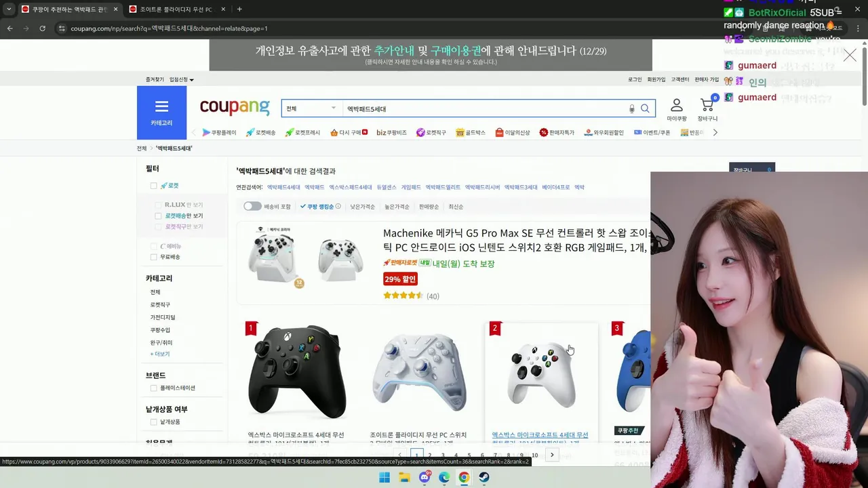Close the notice banner with X
The width and height of the screenshot is (868, 488).
click(850, 56)
